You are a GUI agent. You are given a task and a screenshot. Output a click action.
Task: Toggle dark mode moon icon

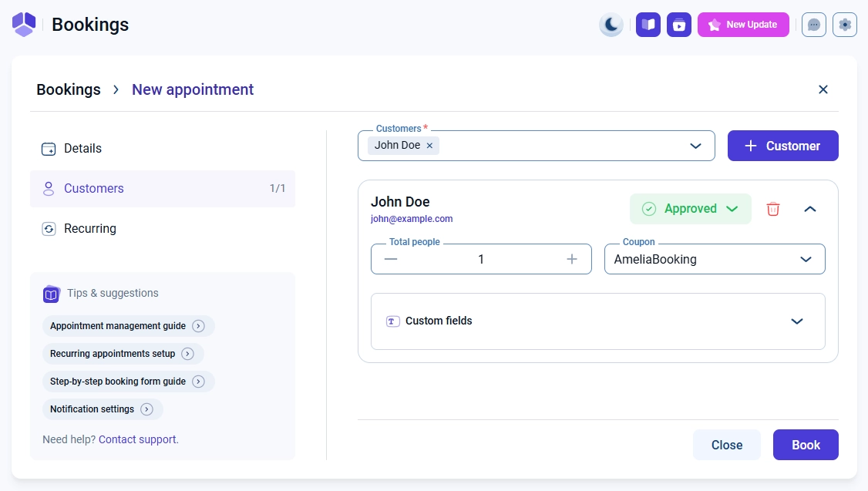point(611,25)
